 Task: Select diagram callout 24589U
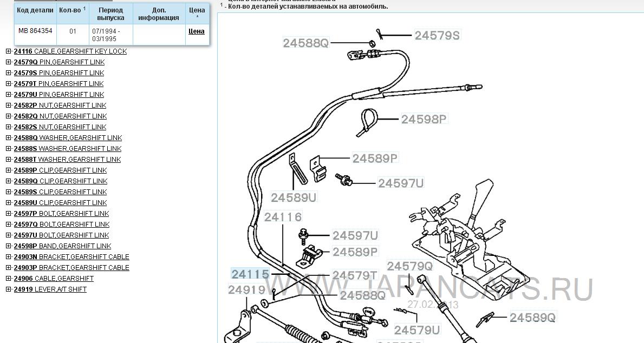(x=294, y=197)
